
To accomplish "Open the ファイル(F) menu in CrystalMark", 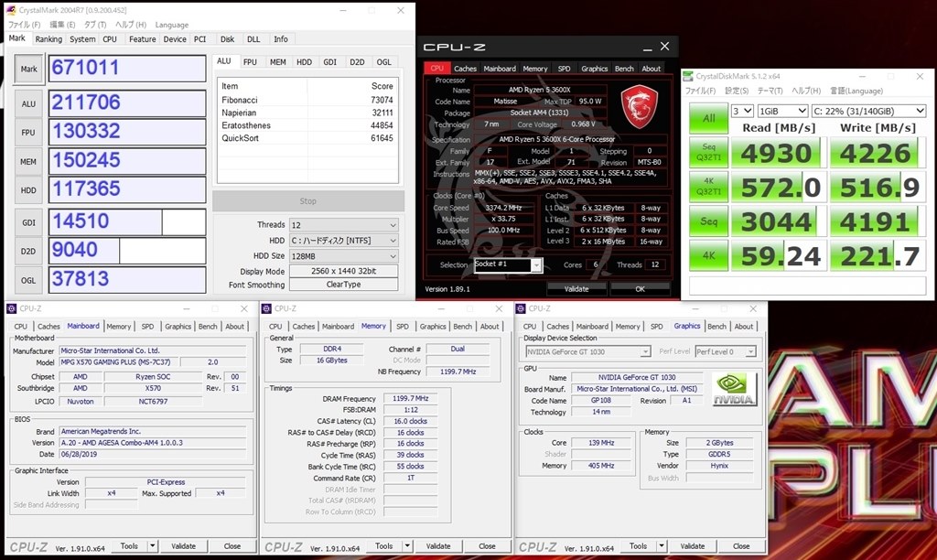I will (24, 25).
